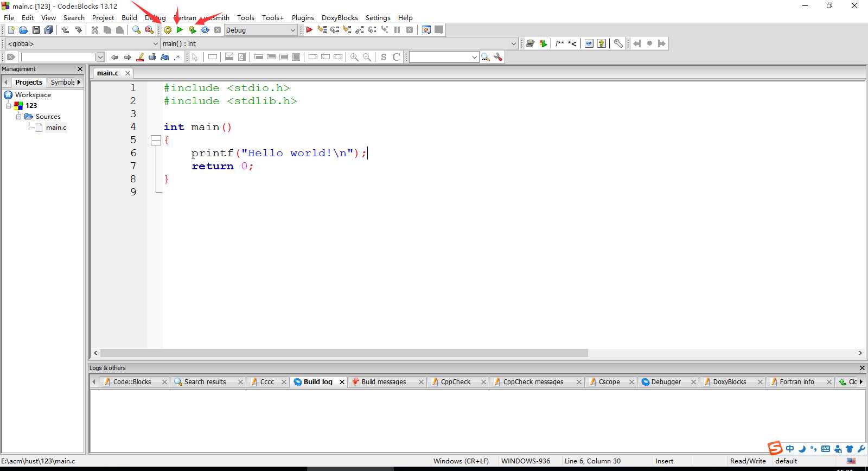Rebuild the project with the blue arrows icon

tap(205, 30)
